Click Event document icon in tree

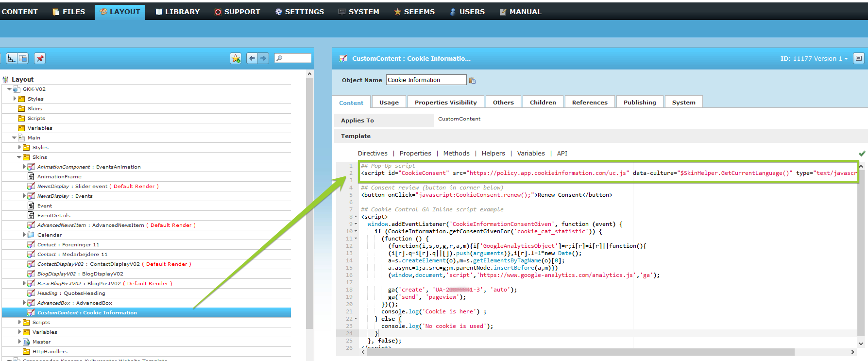point(31,206)
